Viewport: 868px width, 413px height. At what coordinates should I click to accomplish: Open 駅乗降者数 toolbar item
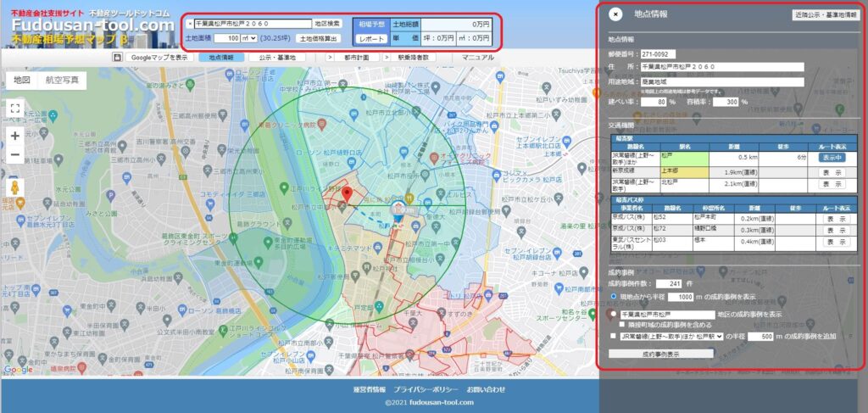point(414,57)
